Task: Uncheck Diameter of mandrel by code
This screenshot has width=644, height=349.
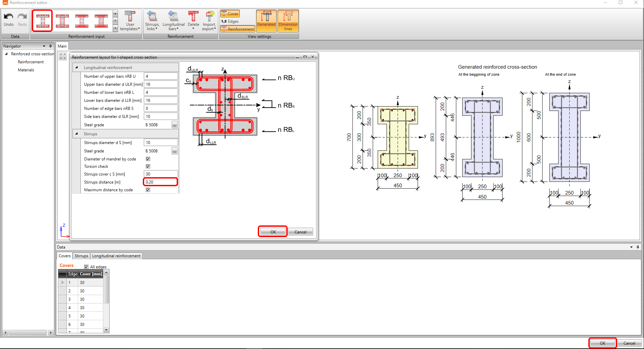Action: [x=148, y=159]
